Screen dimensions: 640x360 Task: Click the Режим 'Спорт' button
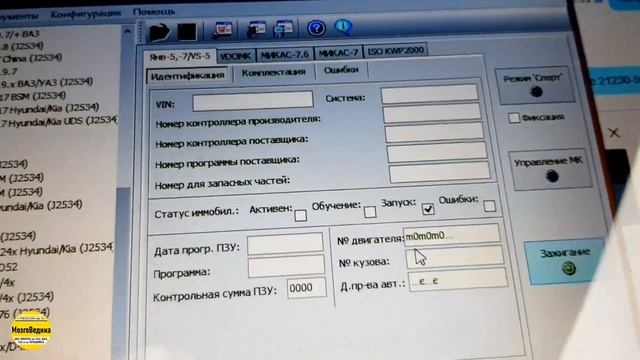535,85
